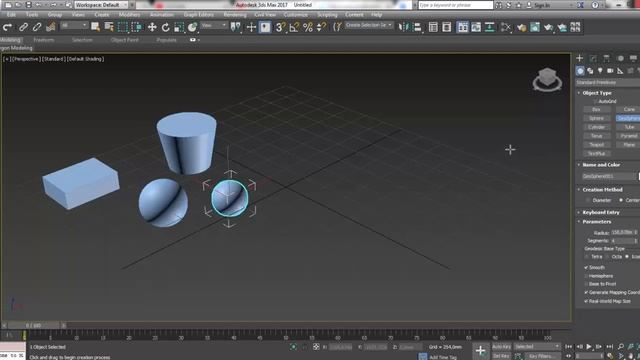Open Rendered Frame Window icon
640x360 pixels.
tap(535, 27)
